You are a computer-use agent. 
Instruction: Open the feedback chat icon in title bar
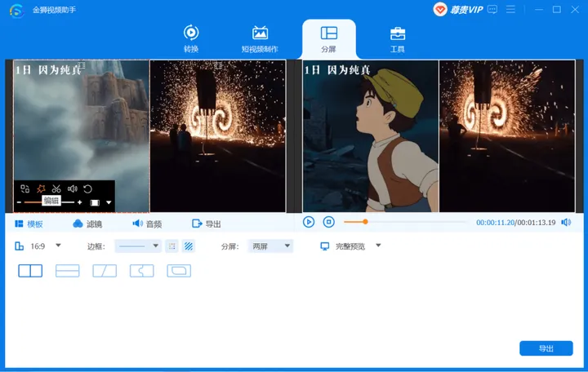[x=492, y=9]
